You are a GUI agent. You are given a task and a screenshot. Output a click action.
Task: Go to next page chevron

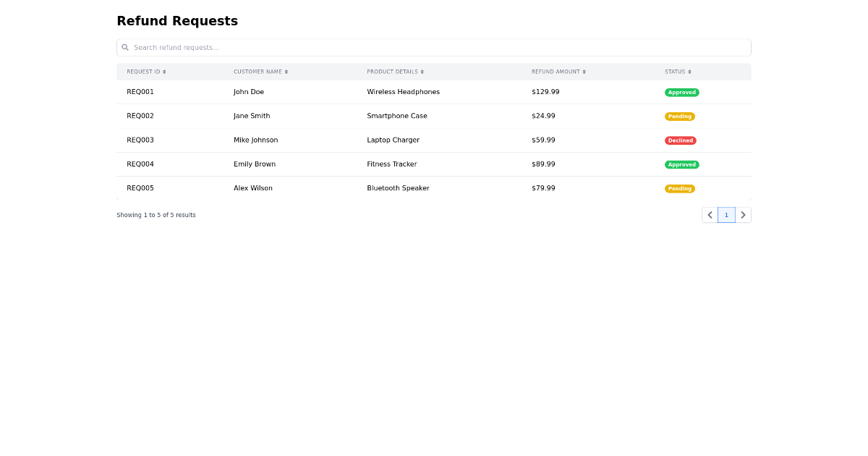pos(743,215)
